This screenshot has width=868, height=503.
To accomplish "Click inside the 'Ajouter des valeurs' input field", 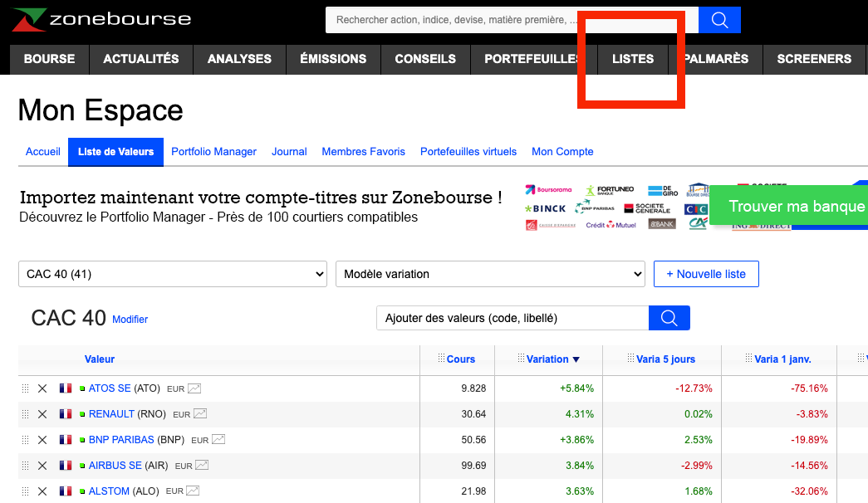I will click(498, 317).
